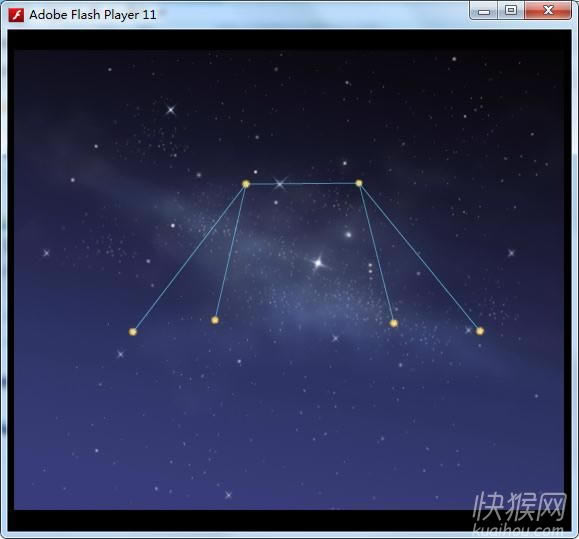Select the inner bottom-right yellow star node
The height and width of the screenshot is (539, 579).
[x=394, y=323]
